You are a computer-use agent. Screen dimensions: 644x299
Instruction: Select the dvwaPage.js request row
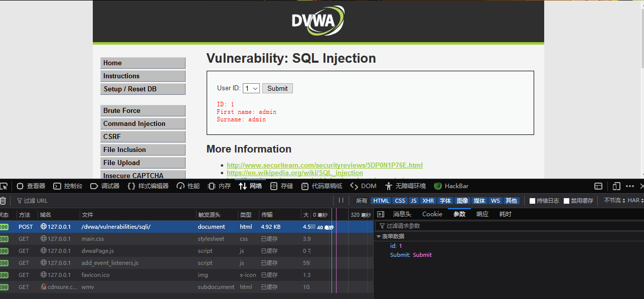click(186, 251)
